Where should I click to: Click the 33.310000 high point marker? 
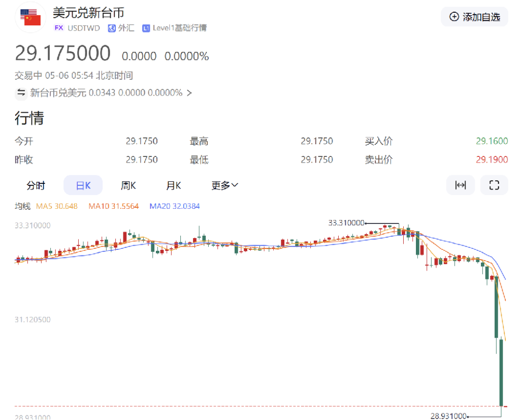pos(347,222)
